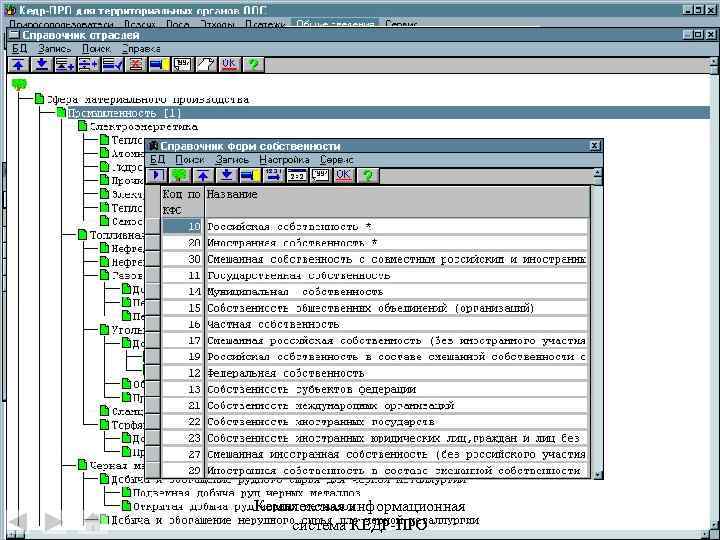Click the OK icon in industries toolbar

[229, 65]
